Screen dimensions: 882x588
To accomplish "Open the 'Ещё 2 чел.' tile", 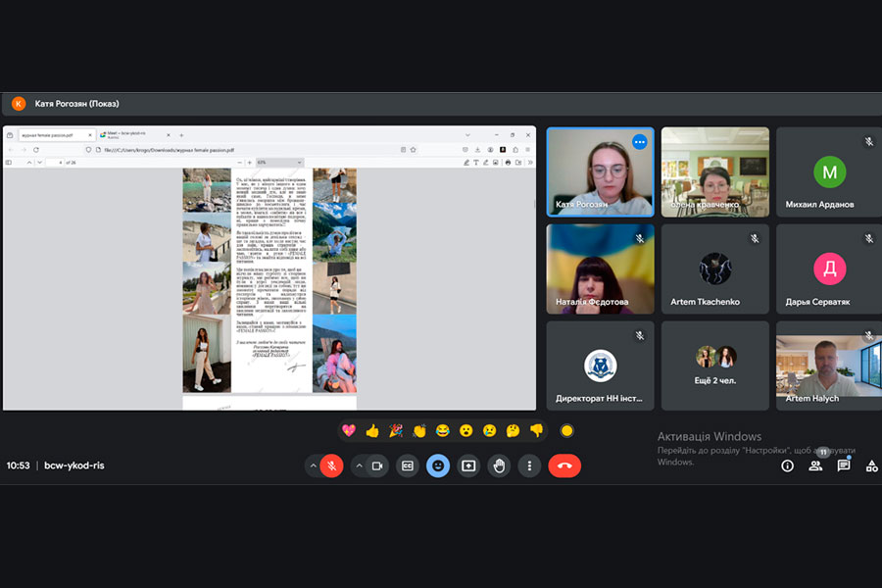I will point(715,366).
